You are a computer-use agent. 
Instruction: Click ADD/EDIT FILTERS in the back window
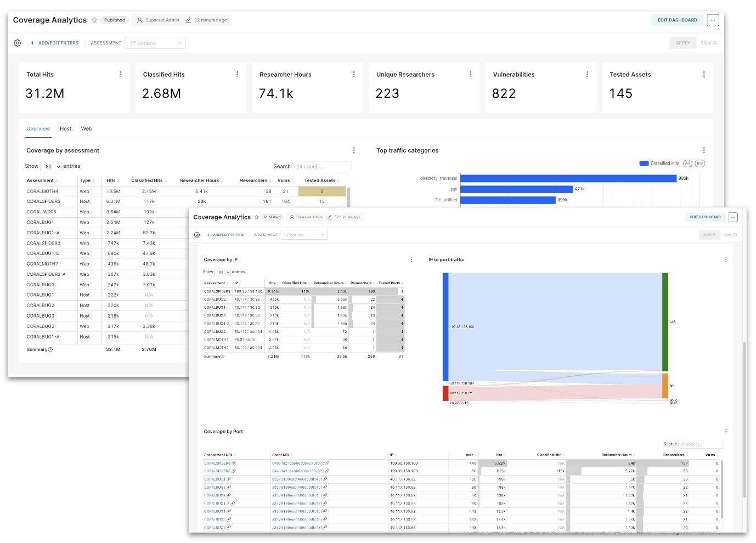[55, 43]
